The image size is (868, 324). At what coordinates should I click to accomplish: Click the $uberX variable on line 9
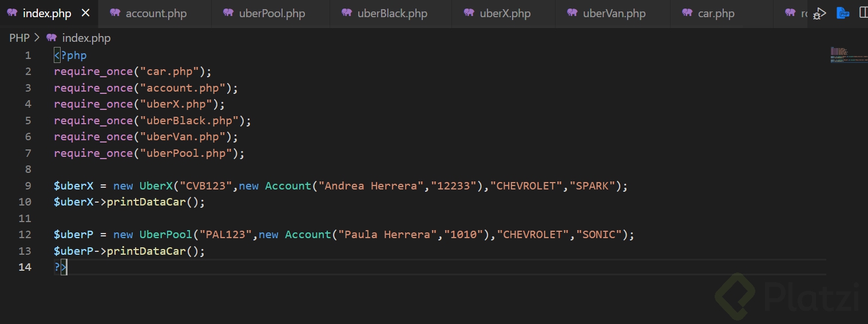click(73, 186)
